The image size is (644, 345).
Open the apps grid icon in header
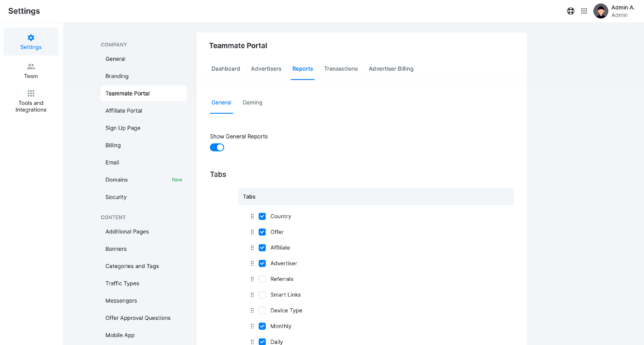tap(584, 11)
